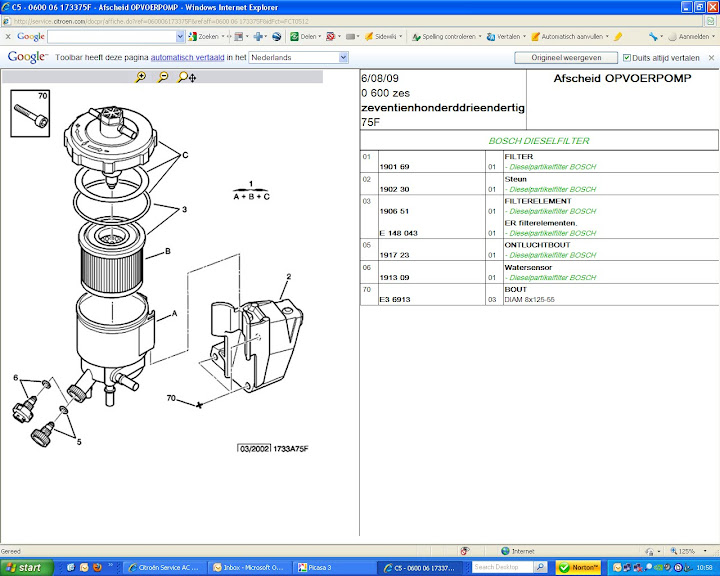The width and height of the screenshot is (720, 576).
Task: Toggle 'Duits altijd vertalen' checkbox
Action: [627, 58]
